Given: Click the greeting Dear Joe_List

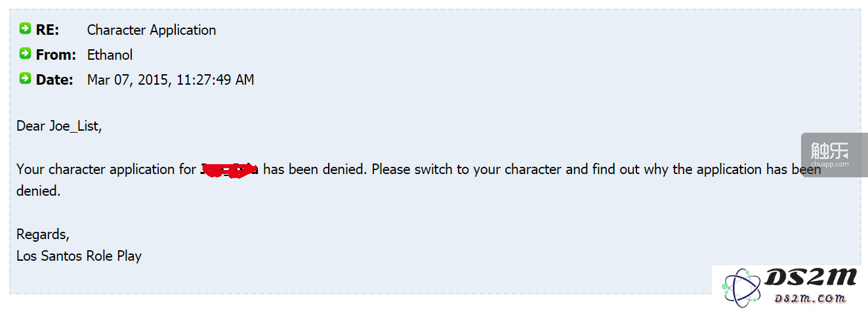Looking at the screenshot, I should [59, 126].
